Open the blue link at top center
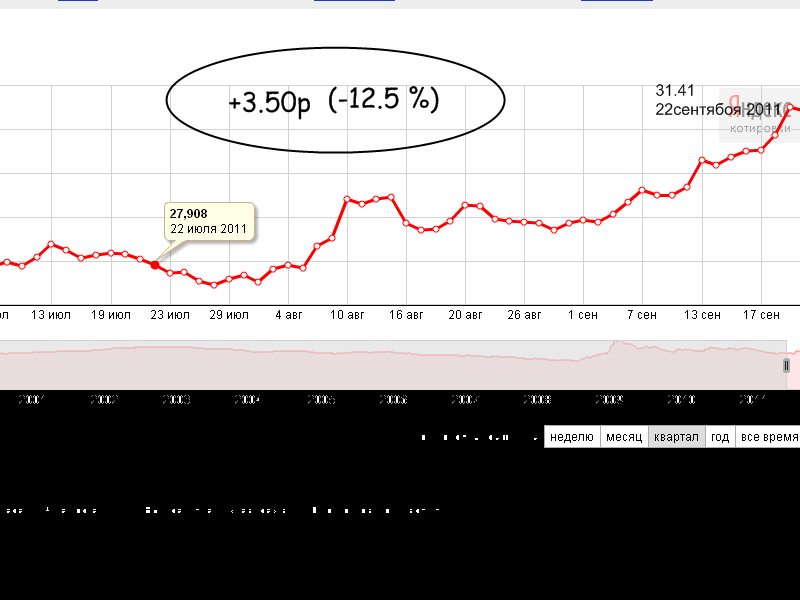Viewport: 800px width, 600px height. tap(354, 2)
